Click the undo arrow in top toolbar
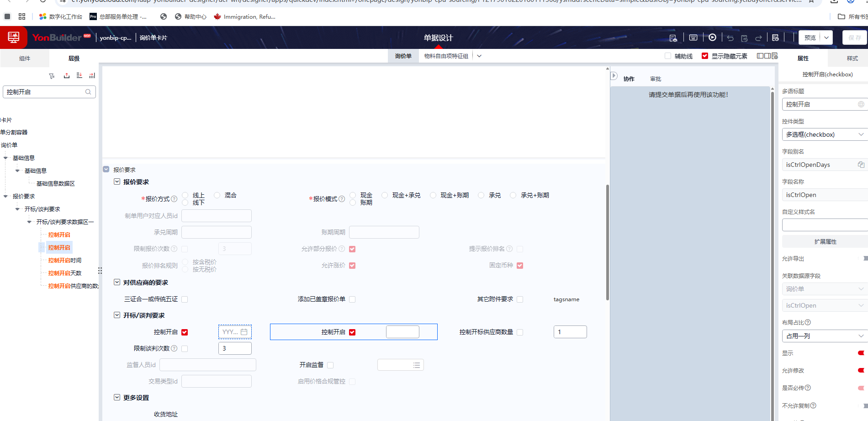This screenshot has width=868, height=421. [730, 38]
